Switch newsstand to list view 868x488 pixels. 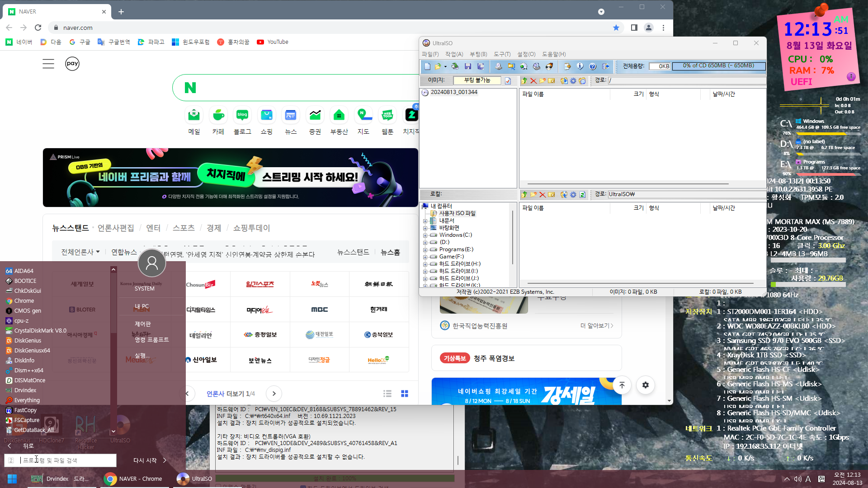387,394
